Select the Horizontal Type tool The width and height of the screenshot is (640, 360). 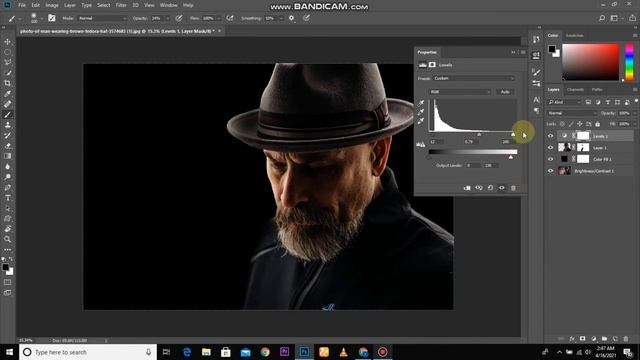(x=7, y=198)
